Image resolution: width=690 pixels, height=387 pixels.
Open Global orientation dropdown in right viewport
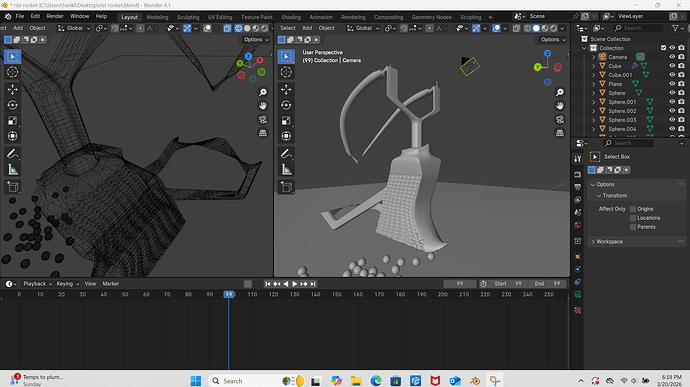pyautogui.click(x=363, y=28)
